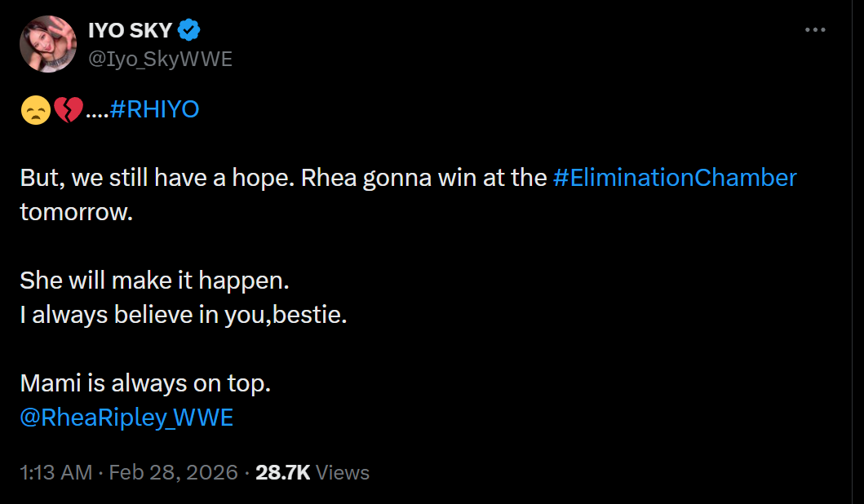Open the three-dot more options menu

815,30
